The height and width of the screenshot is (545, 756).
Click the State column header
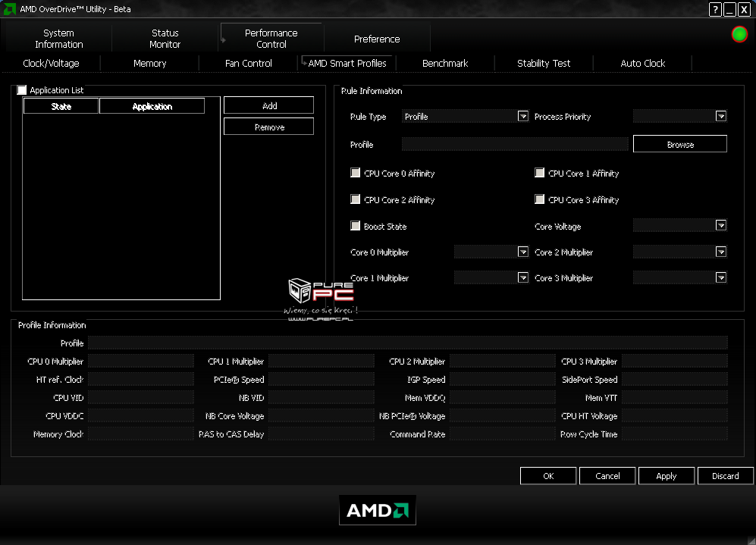[x=61, y=106]
